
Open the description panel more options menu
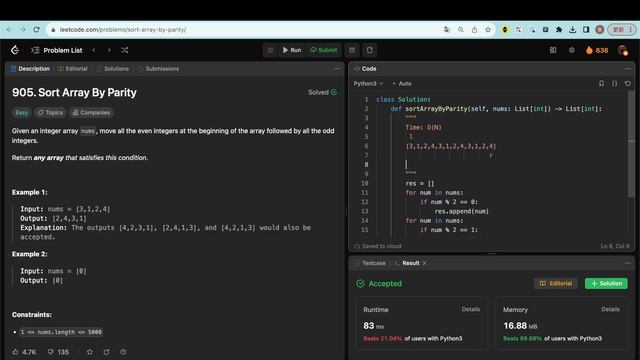pyautogui.click(x=337, y=69)
